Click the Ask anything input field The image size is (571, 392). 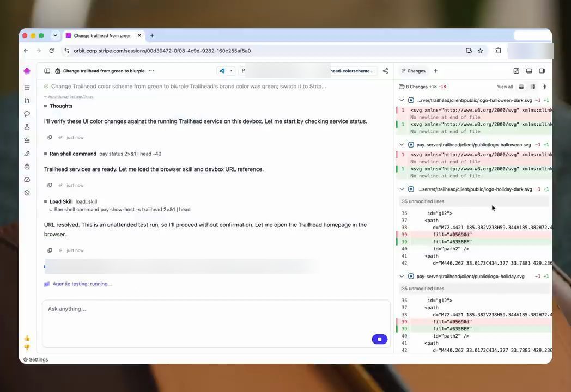tap(216, 323)
